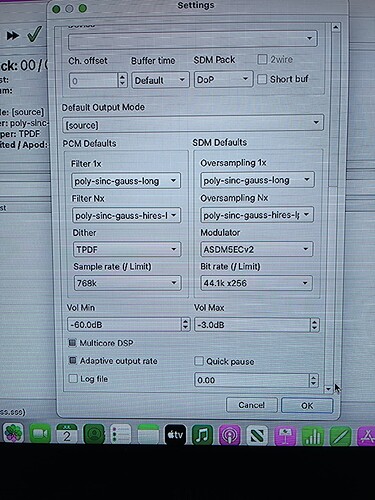Enable the Log file checkbox
This screenshot has height=500, width=375.
(73, 378)
